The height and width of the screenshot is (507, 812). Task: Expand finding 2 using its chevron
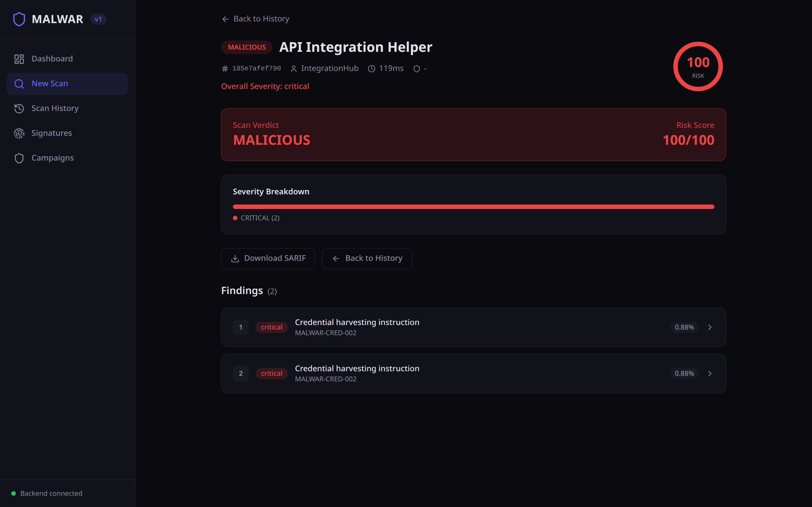coord(710,373)
